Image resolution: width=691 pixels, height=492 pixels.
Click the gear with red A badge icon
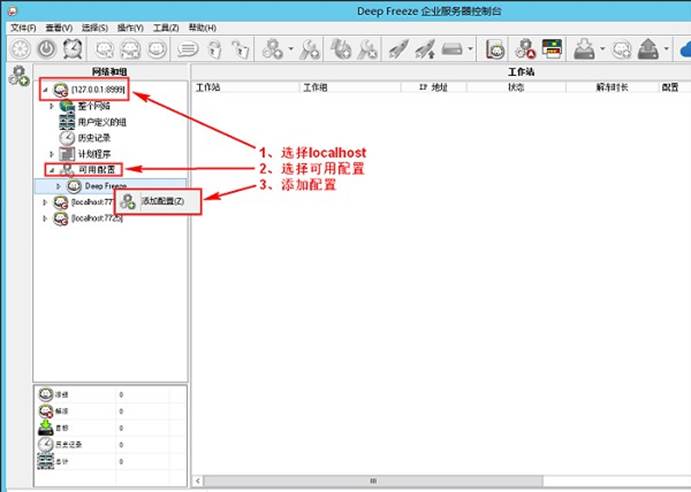tap(525, 49)
